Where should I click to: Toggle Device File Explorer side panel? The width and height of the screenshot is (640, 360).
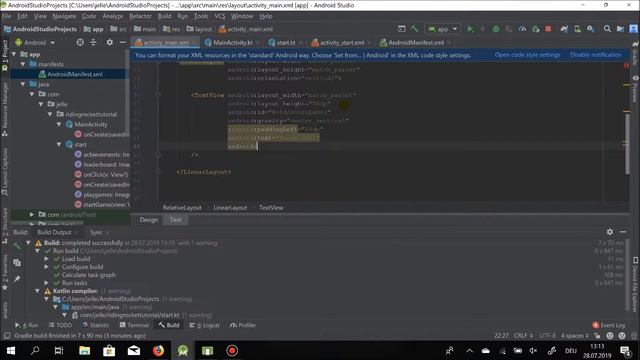pyautogui.click(x=635, y=285)
